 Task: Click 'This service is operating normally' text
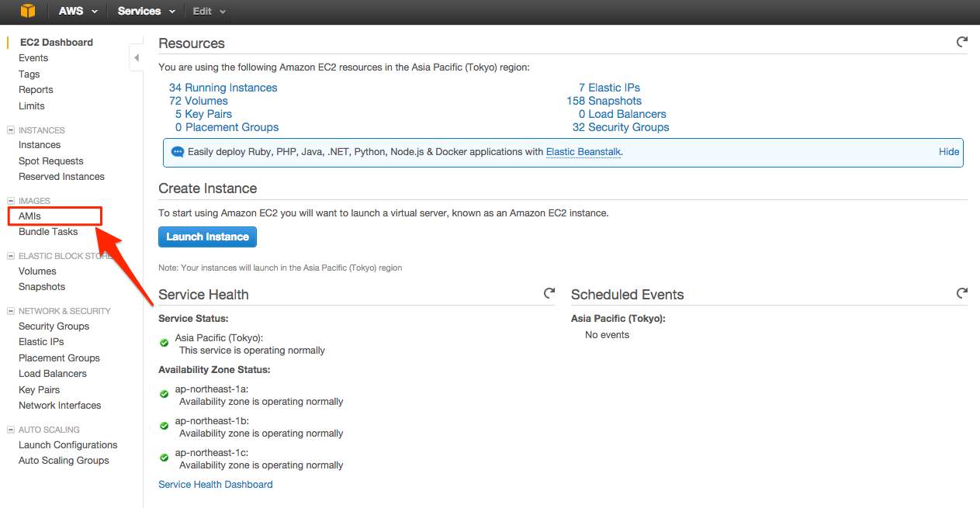tap(252, 351)
